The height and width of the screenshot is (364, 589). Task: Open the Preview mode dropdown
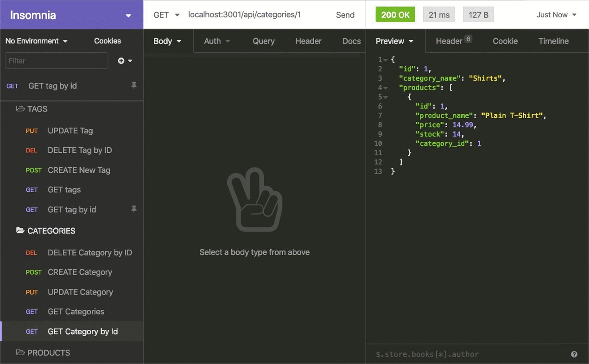(394, 41)
